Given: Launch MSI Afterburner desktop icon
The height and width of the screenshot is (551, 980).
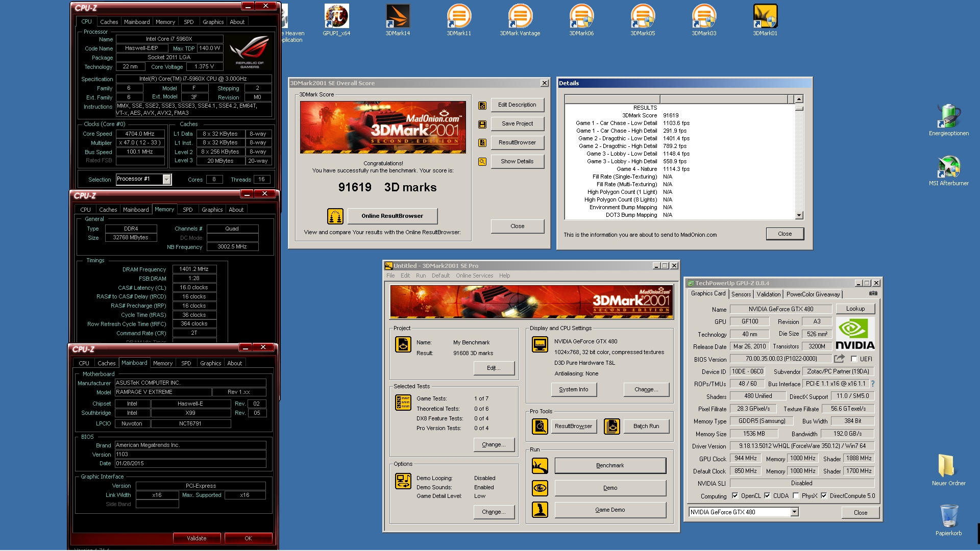Looking at the screenshot, I should pos(949,170).
